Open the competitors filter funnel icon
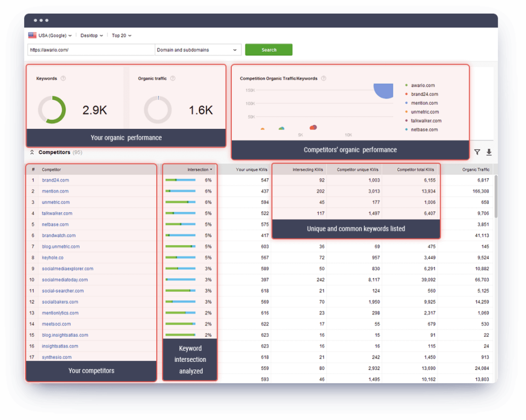Viewport: 526px width, 420px height. (477, 152)
